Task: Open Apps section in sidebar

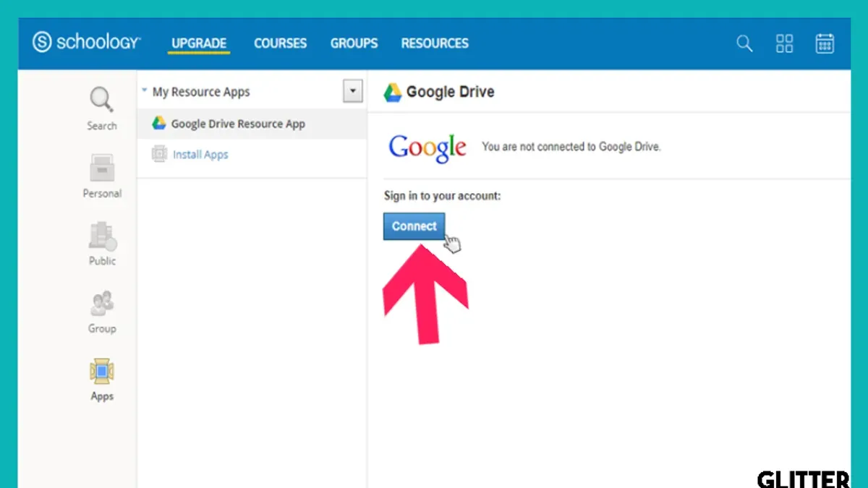Action: (102, 380)
